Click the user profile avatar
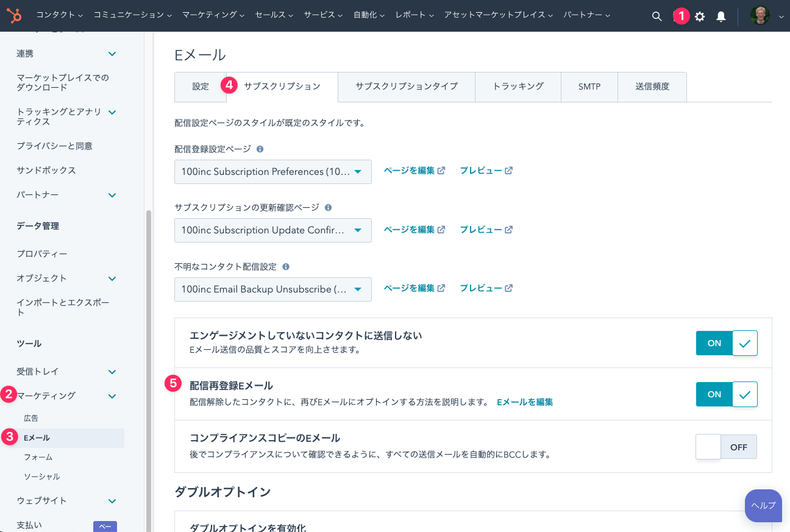This screenshot has width=790, height=532. click(760, 16)
